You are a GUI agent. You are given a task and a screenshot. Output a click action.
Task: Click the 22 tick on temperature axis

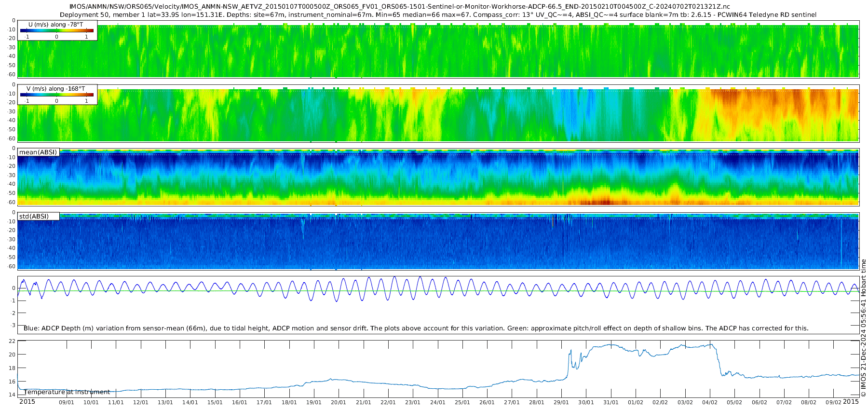click(x=13, y=341)
